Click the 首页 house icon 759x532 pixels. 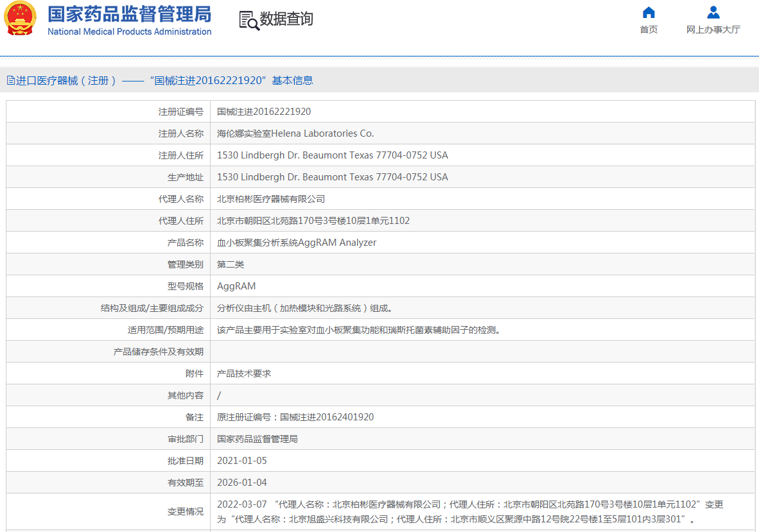(x=649, y=12)
